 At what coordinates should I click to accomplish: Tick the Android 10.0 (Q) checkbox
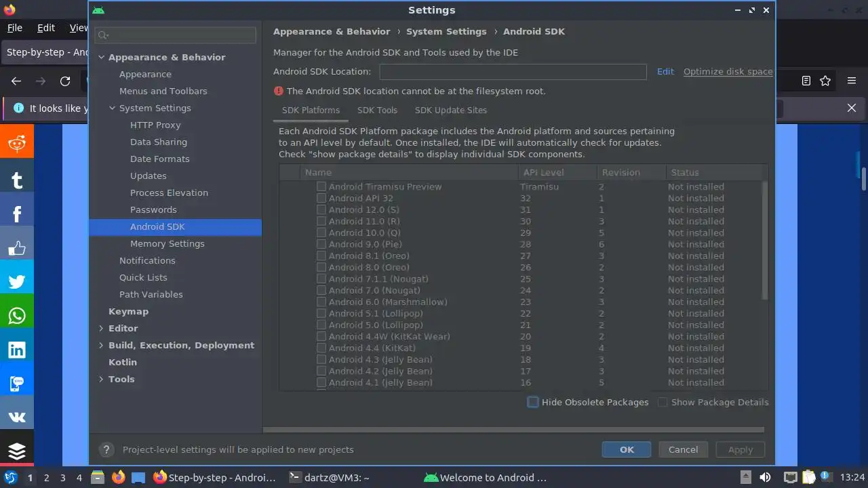321,232
